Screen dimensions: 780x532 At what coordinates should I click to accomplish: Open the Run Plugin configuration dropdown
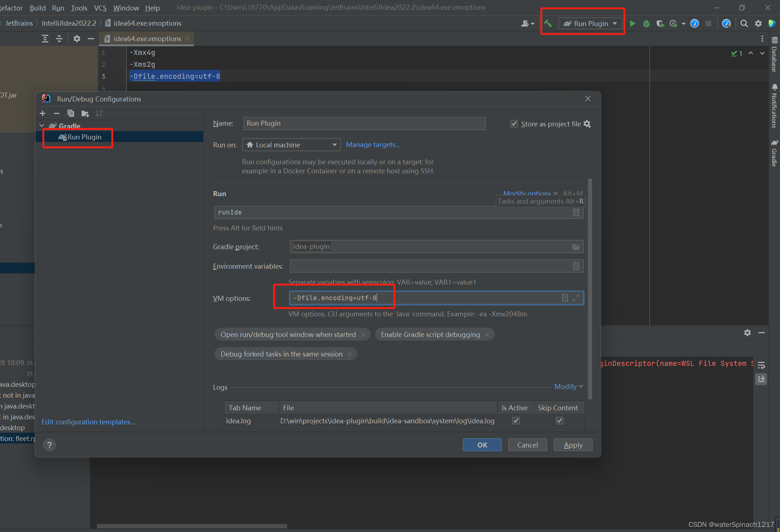[591, 23]
